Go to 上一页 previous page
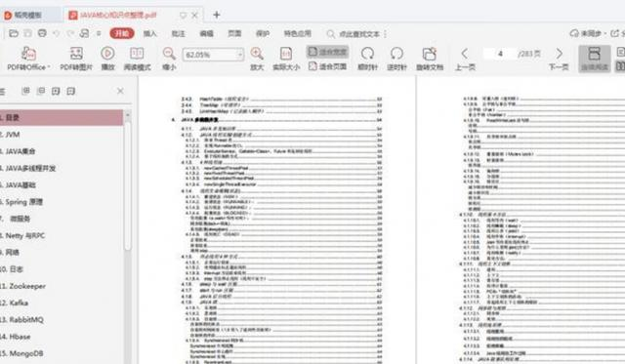The width and height of the screenshot is (625, 364). click(465, 59)
